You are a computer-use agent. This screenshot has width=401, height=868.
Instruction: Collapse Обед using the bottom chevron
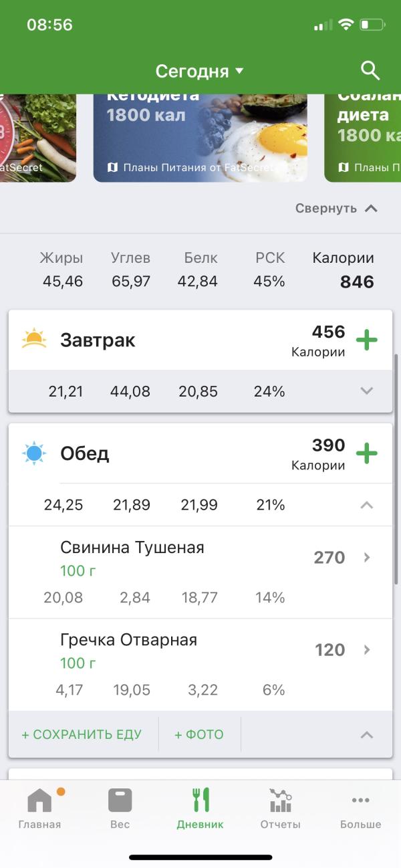point(366,735)
